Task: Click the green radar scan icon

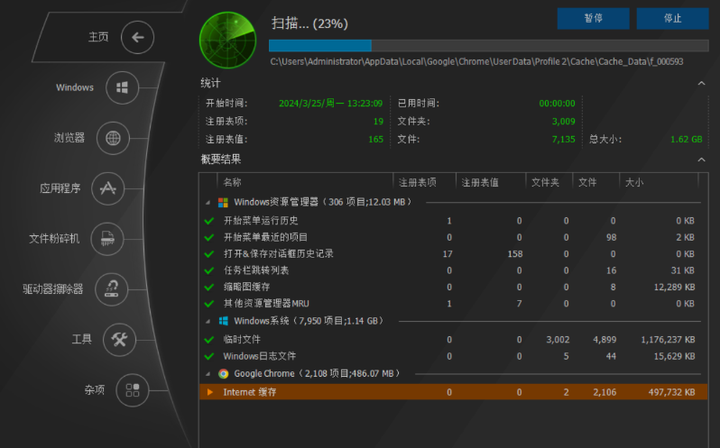Action: pyautogui.click(x=228, y=40)
